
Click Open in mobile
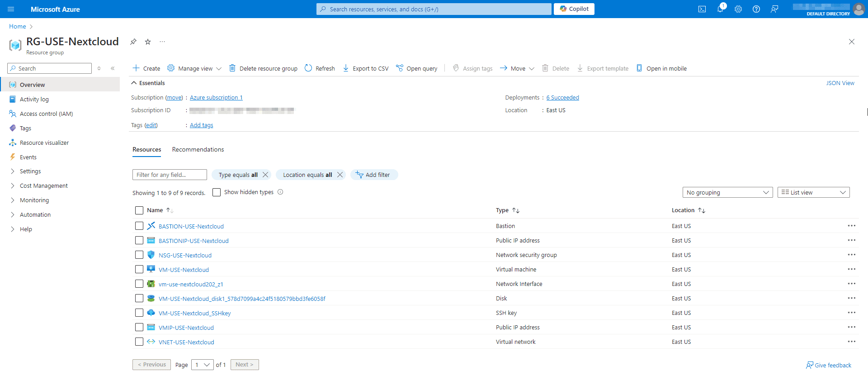(x=661, y=68)
